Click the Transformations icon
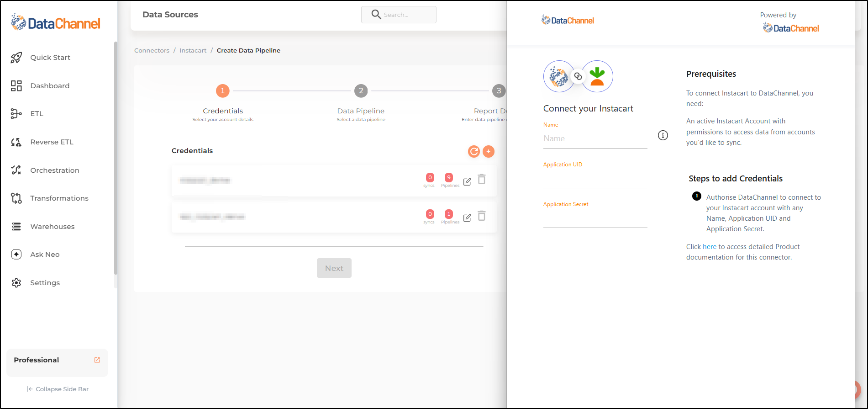 tap(16, 198)
